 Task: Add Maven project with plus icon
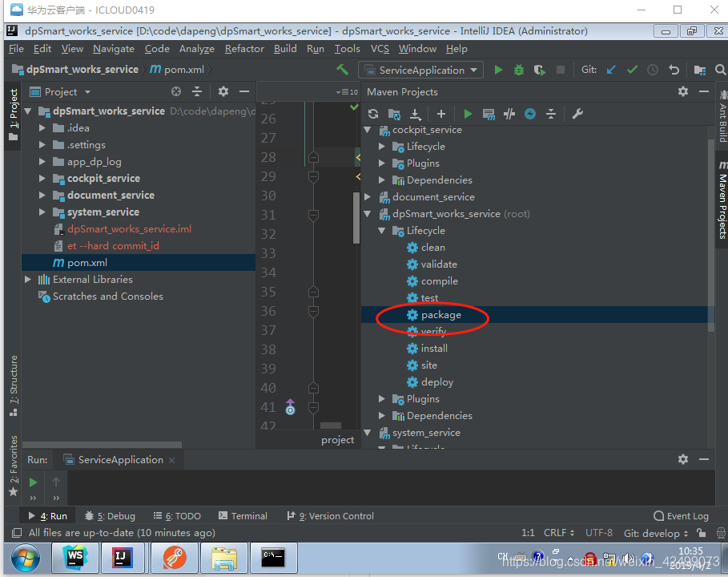tap(441, 114)
